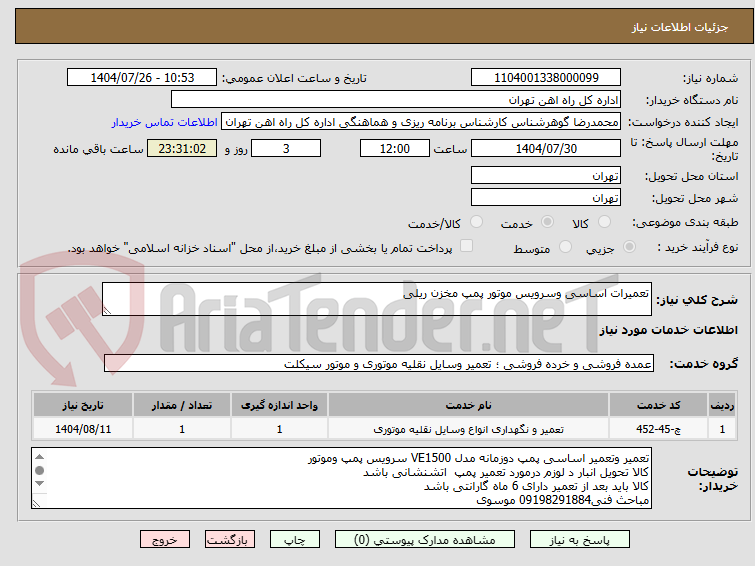Click the public announcement date field 1404/07/26
Viewport: 755px width, 566px height.
tap(142, 78)
